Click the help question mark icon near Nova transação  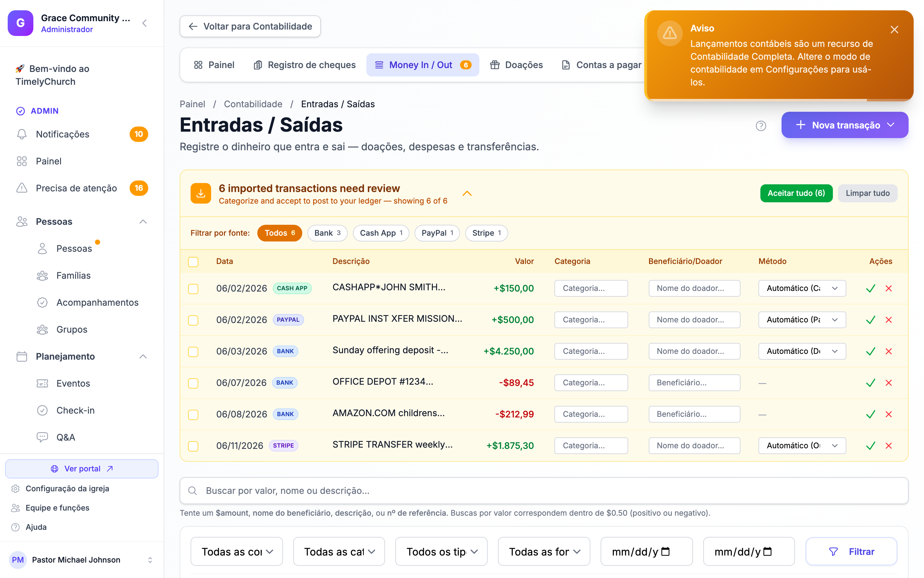[761, 126]
